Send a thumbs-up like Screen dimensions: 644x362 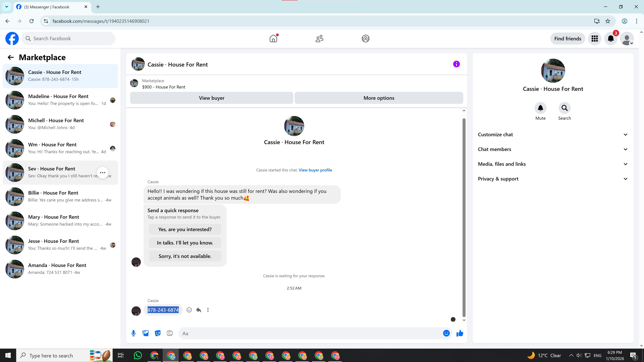(x=460, y=333)
